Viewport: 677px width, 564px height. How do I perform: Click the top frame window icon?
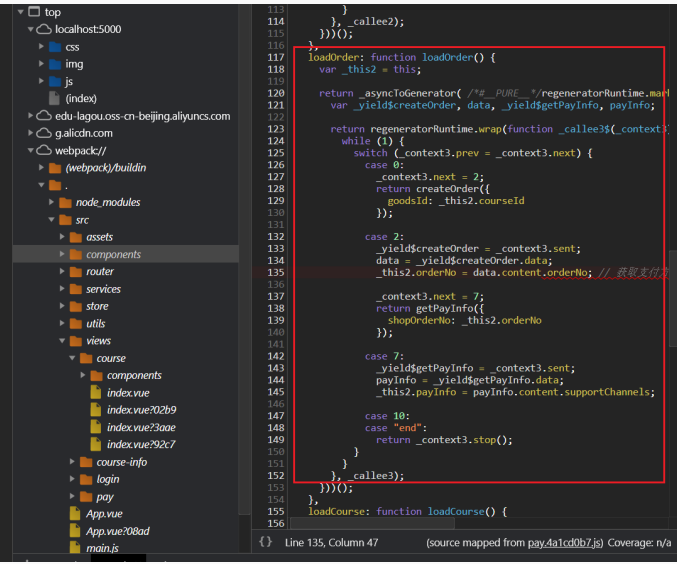pyautogui.click(x=34, y=12)
